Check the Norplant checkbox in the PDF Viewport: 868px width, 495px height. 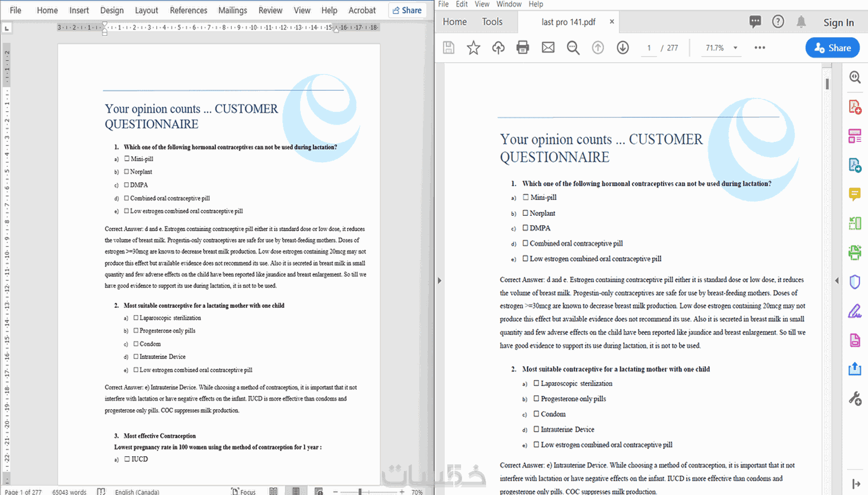525,213
